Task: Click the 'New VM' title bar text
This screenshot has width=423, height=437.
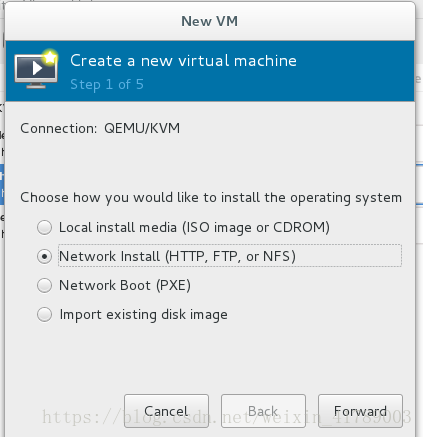Action: coord(210,21)
